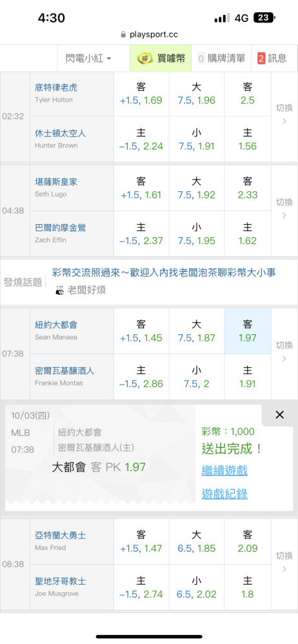Click the 繼續遊戲 link
Screen dimensions: 298x644
[224, 470]
